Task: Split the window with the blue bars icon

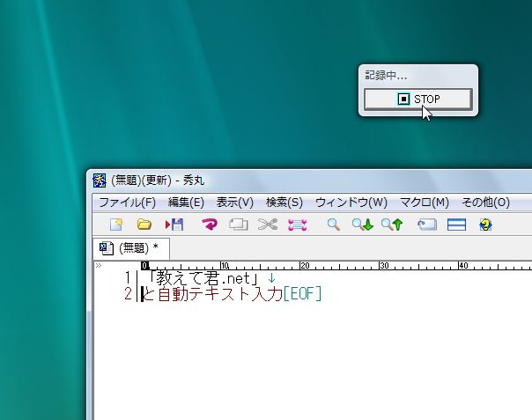Action: click(456, 225)
